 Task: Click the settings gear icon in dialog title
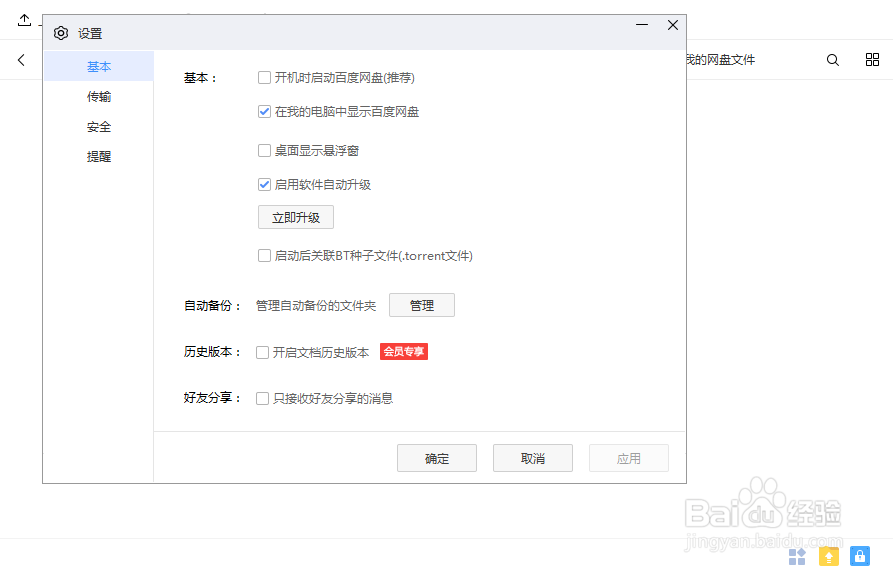[x=61, y=33]
